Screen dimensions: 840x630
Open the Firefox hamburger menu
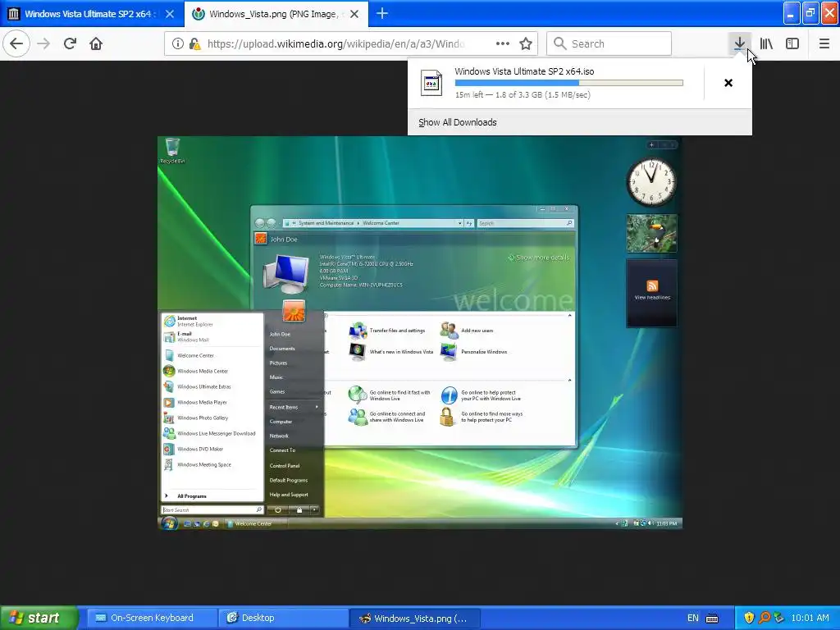click(824, 43)
